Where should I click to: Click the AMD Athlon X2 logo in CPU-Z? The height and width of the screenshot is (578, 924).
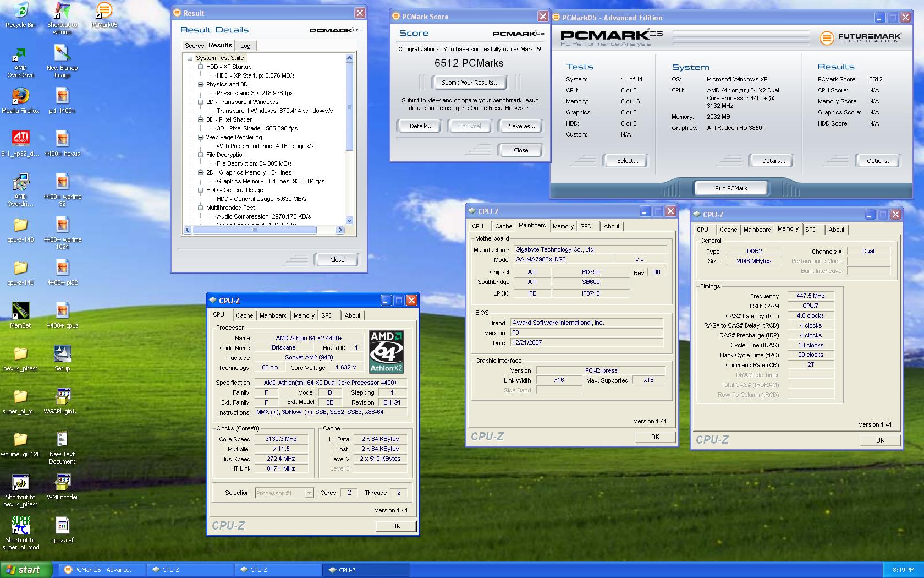tap(386, 352)
